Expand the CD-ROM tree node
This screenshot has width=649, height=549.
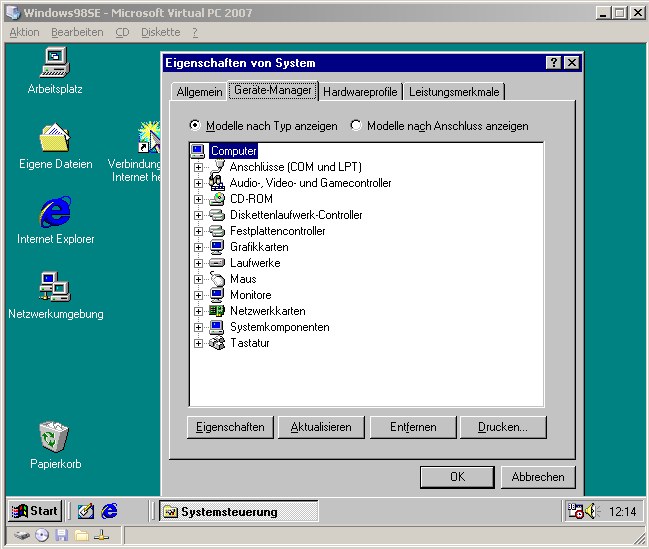[198, 200]
